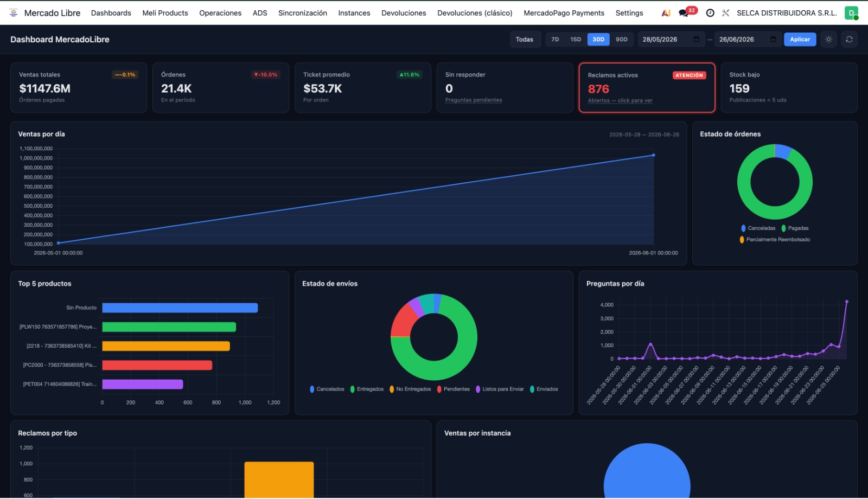Click the Dashboard MercadoLibre title
868x499 pixels.
pyautogui.click(x=60, y=39)
